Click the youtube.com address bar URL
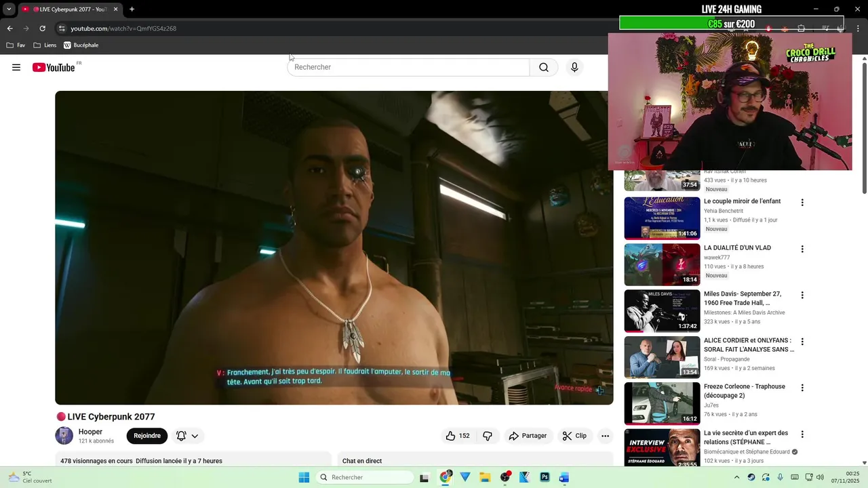The image size is (868, 488). click(x=123, y=28)
